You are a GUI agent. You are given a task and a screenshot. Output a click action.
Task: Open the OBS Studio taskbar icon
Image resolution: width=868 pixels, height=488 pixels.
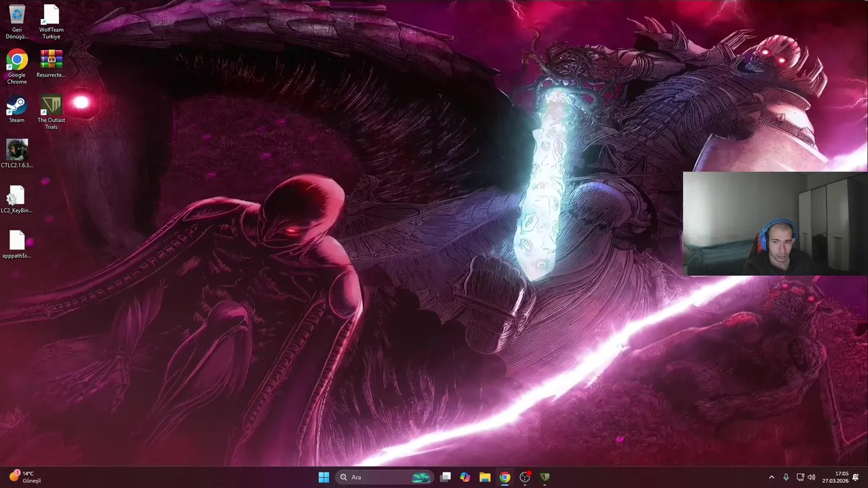[x=524, y=477]
